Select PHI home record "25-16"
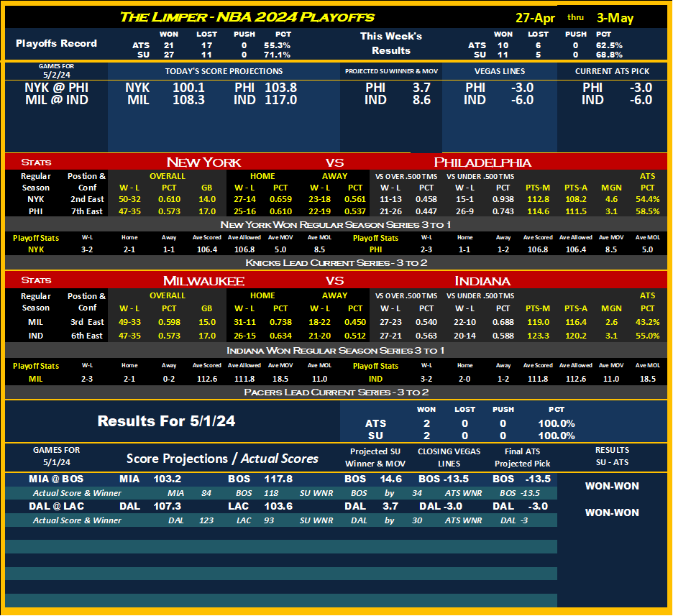The height and width of the screenshot is (616, 673). pyautogui.click(x=244, y=211)
